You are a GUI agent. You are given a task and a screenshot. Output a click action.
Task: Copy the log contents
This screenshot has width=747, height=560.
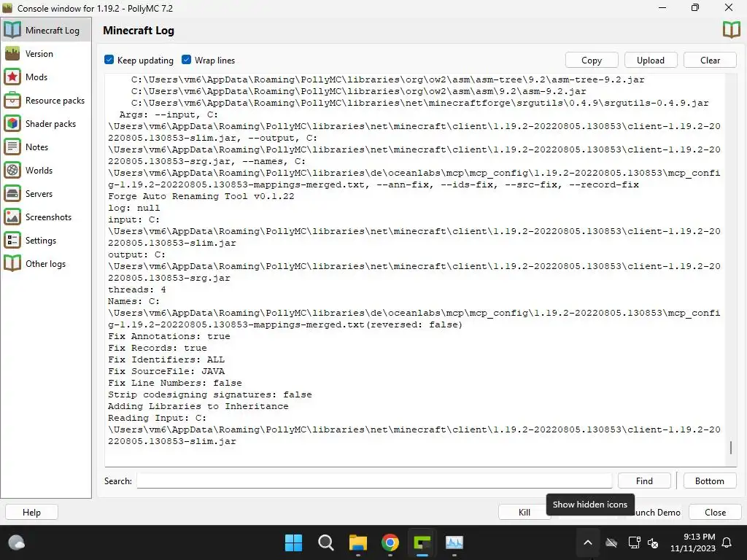[x=591, y=60]
